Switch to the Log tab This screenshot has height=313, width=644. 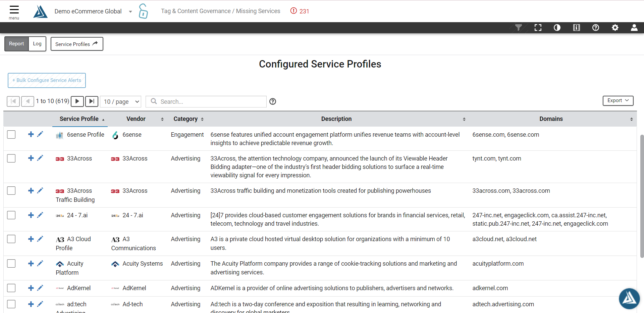coord(37,44)
